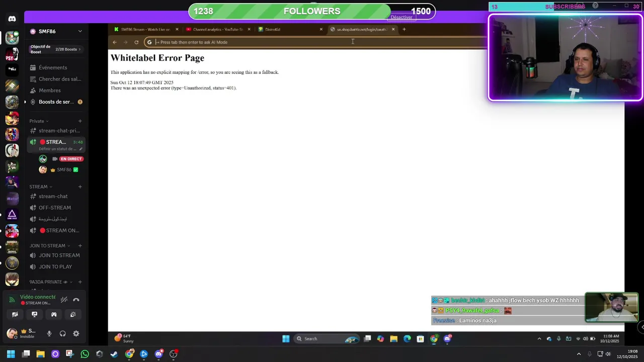Screen dimensions: 644x362
Task: Click the EN DIRECT live badge
Action: pos(71,159)
